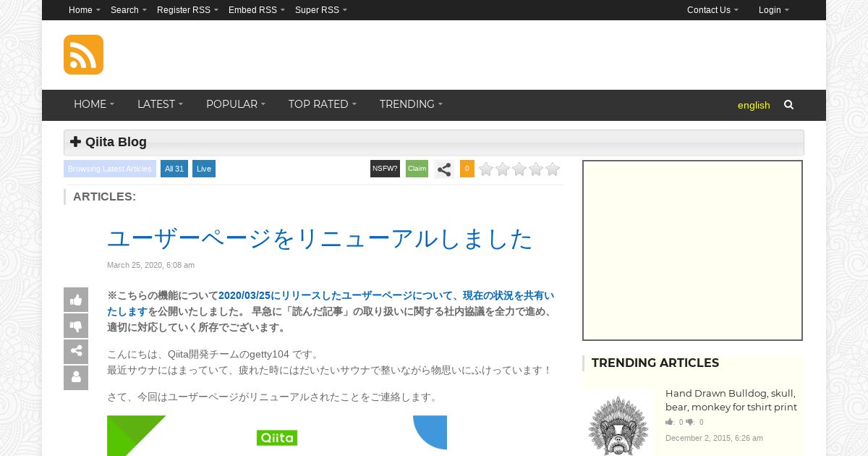Rate five stars
Viewport: 868px width, 456px height.
[x=553, y=169]
